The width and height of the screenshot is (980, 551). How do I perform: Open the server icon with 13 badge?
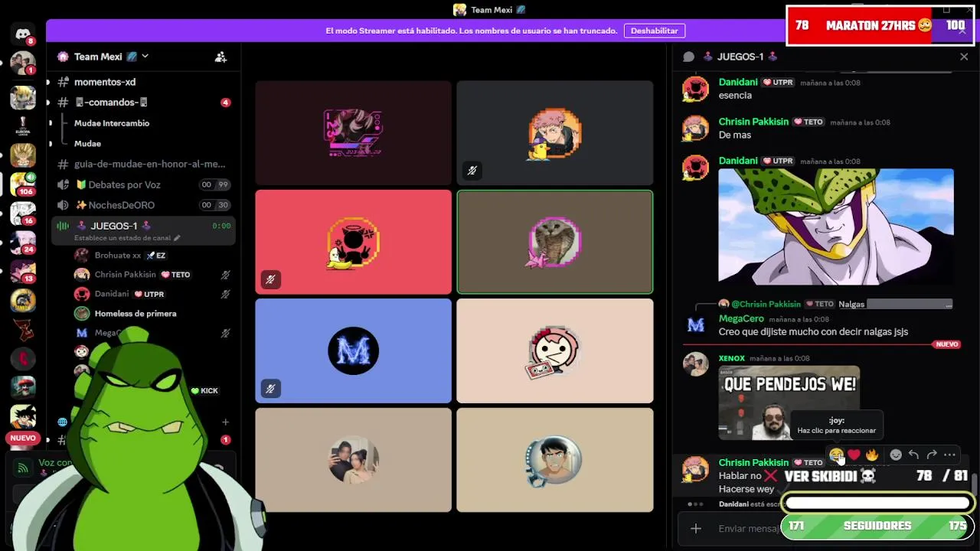22,271
